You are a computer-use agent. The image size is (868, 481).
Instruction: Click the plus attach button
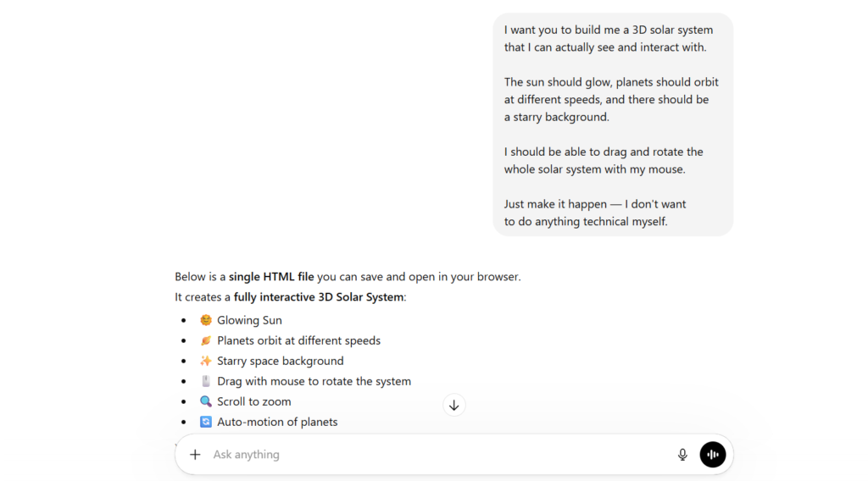click(195, 455)
